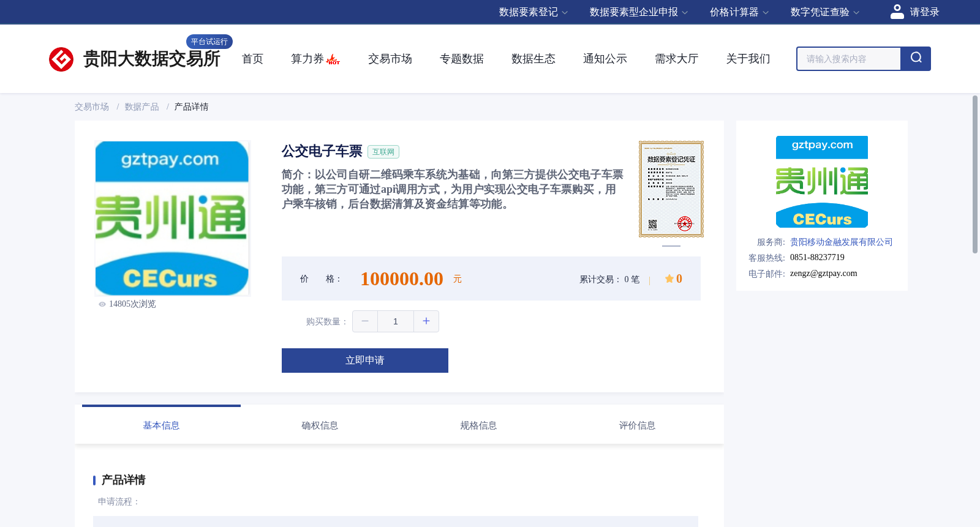Open the 通知公示 menu item
The image size is (980, 527).
[x=605, y=59]
